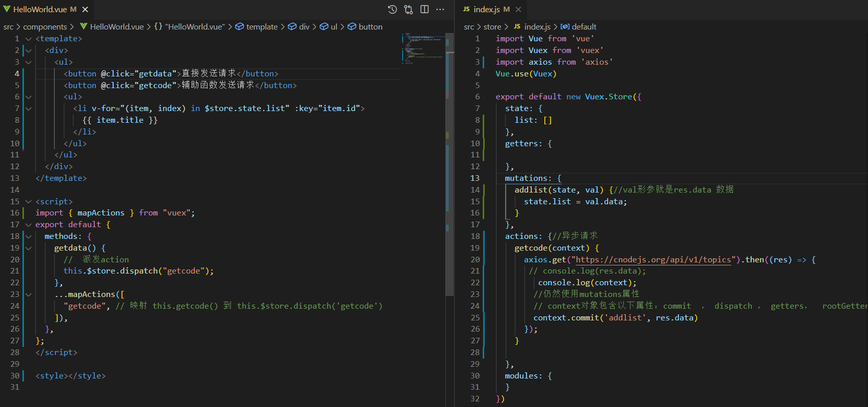Select 'components' breadcrumb
This screenshot has width=868, height=407.
(45, 26)
